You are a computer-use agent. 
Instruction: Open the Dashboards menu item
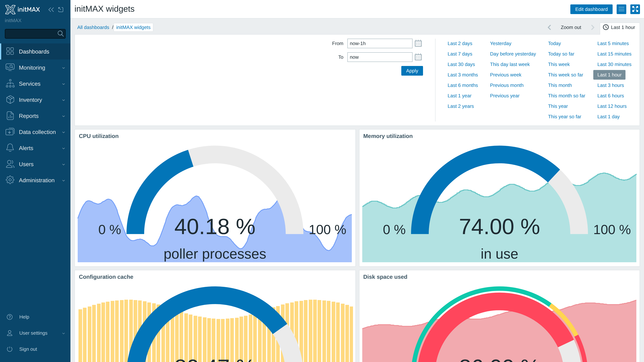point(35,52)
